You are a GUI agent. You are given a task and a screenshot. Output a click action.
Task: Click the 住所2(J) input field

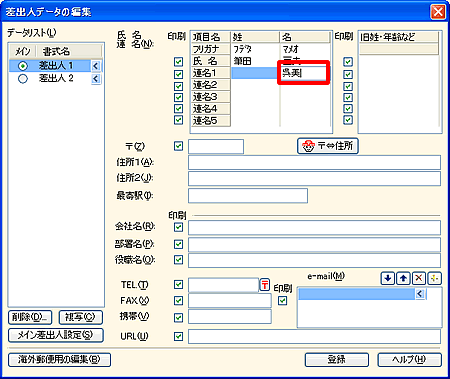[x=314, y=179]
